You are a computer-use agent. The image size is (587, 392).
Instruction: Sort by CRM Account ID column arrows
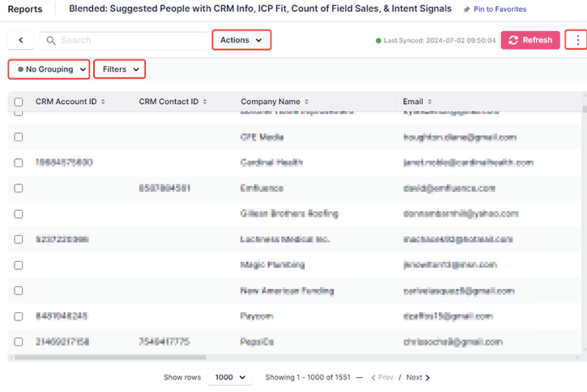point(103,102)
